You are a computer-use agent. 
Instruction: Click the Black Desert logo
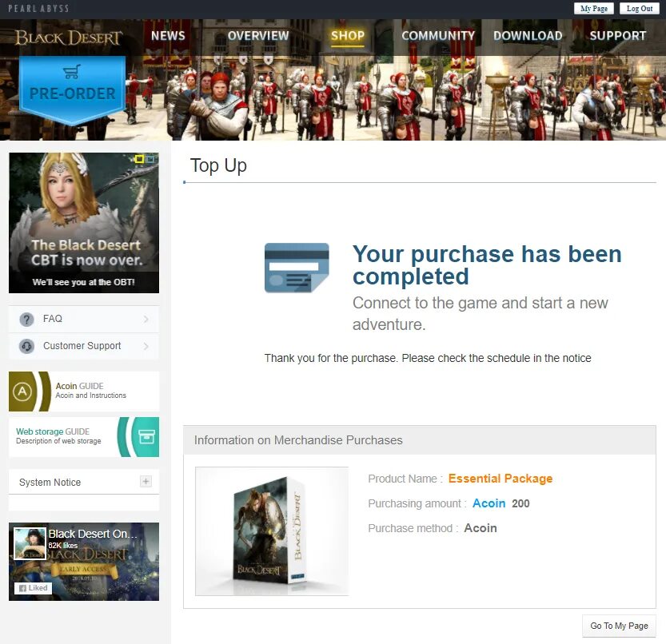coord(69,38)
